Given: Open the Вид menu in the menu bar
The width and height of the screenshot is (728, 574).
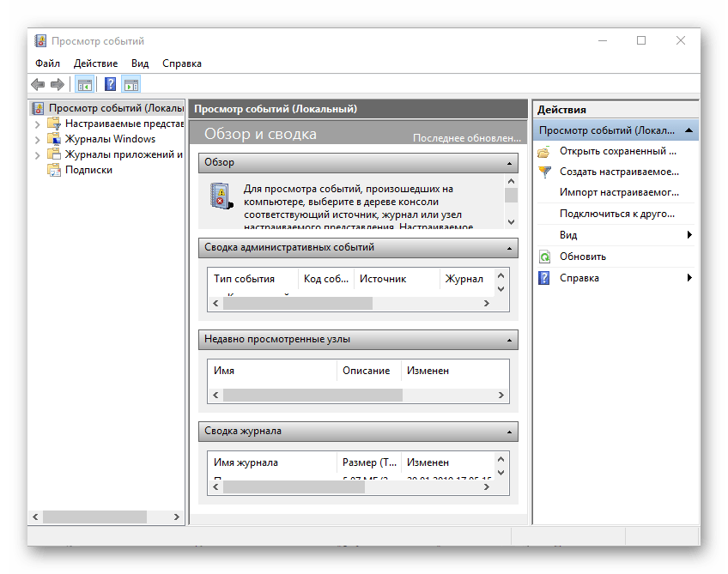Looking at the screenshot, I should pos(140,63).
